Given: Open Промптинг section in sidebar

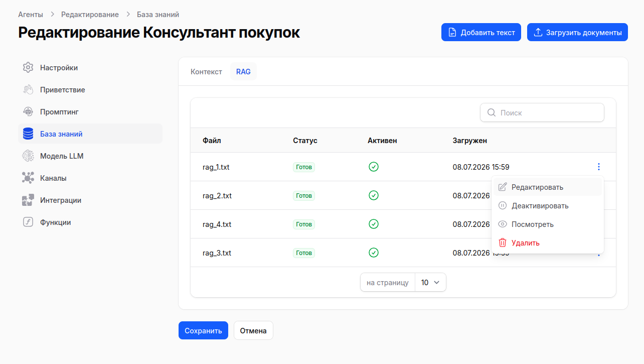Looking at the screenshot, I should click(x=90, y=112).
